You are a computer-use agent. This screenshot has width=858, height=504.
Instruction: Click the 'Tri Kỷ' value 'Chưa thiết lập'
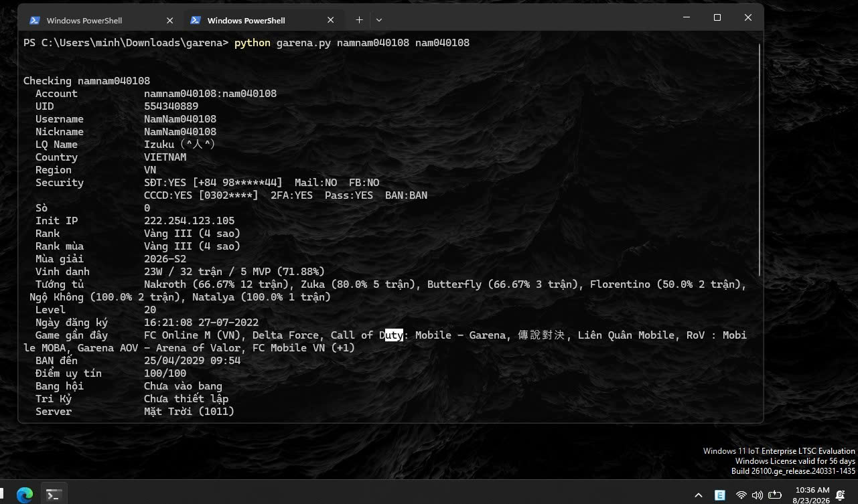pyautogui.click(x=186, y=399)
